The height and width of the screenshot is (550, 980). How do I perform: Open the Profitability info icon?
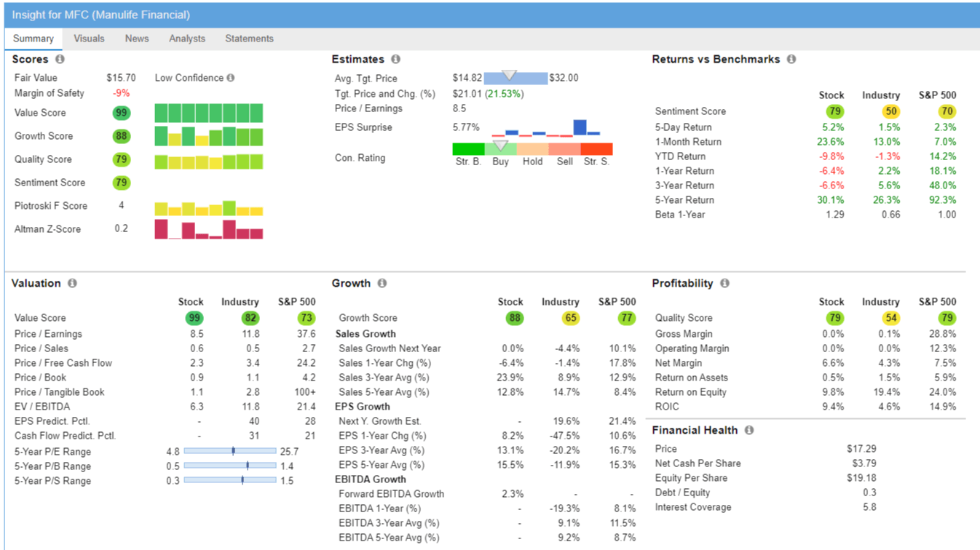pyautogui.click(x=724, y=283)
